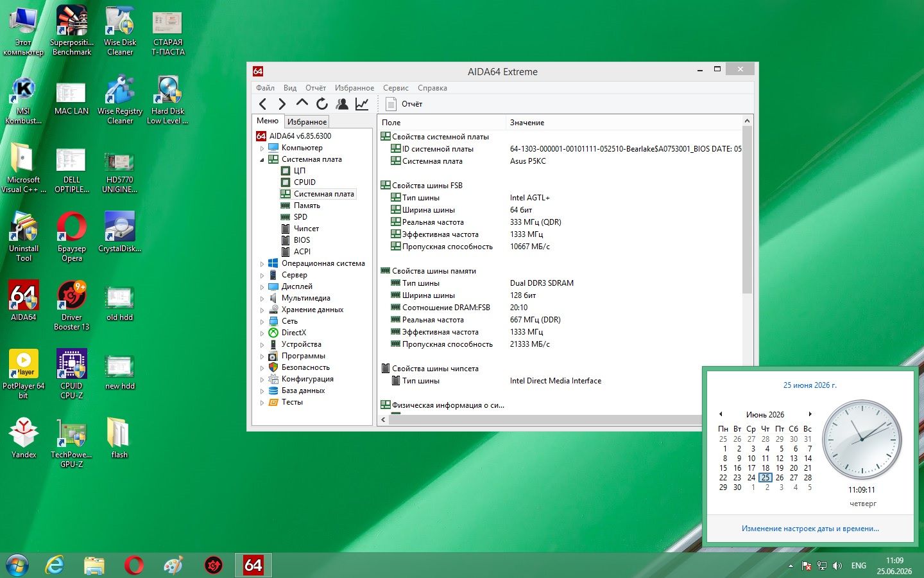Image resolution: width=924 pixels, height=578 pixels.
Task: Collapse the Системная плата tree node
Action: [x=262, y=160]
